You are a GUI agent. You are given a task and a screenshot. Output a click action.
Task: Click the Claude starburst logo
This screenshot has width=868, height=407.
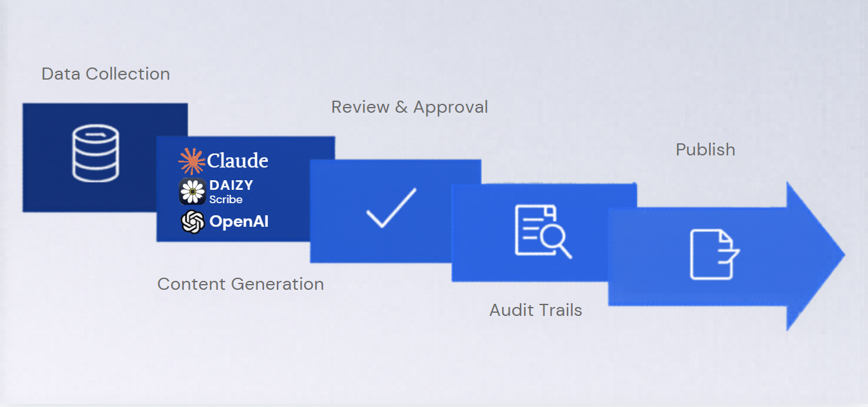192,161
